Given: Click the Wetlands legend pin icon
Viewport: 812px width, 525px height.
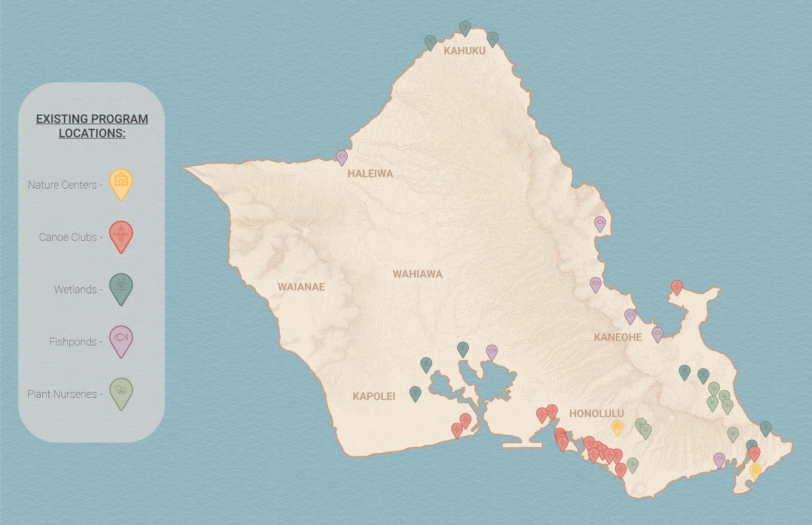Looking at the screenshot, I should 121,289.
